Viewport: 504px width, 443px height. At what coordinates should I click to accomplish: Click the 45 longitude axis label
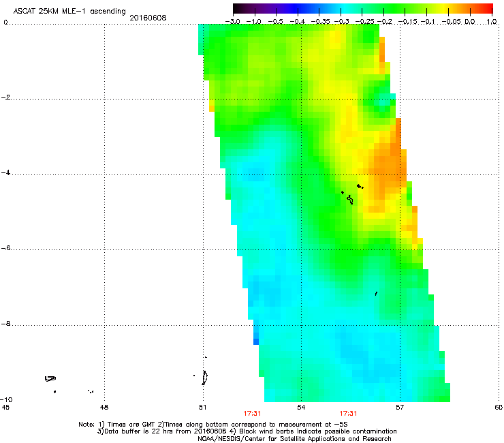[x=5, y=408]
